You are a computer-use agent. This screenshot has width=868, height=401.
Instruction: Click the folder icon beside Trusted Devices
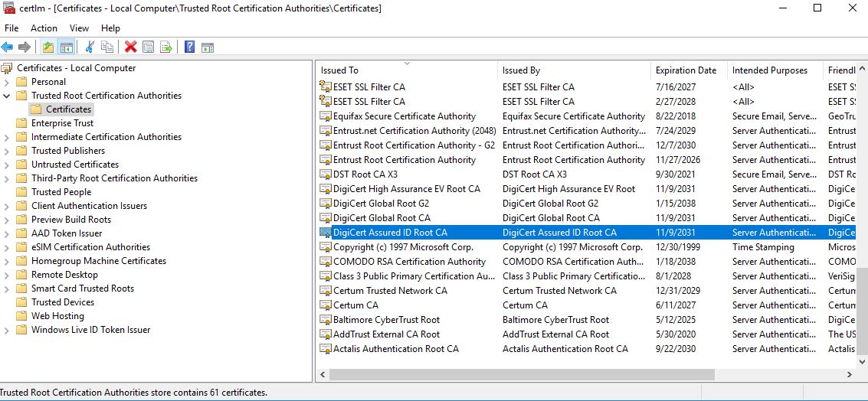(x=21, y=302)
